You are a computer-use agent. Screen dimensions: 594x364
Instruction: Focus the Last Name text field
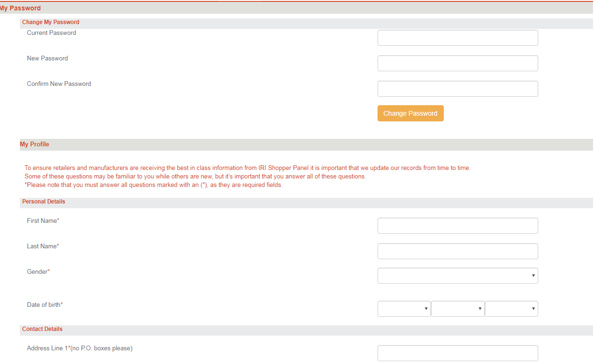457,251
